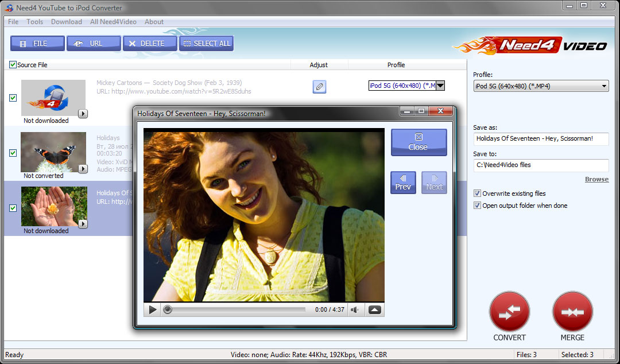The width and height of the screenshot is (620, 364).
Task: Click the red CONVERT button
Action: click(x=509, y=312)
